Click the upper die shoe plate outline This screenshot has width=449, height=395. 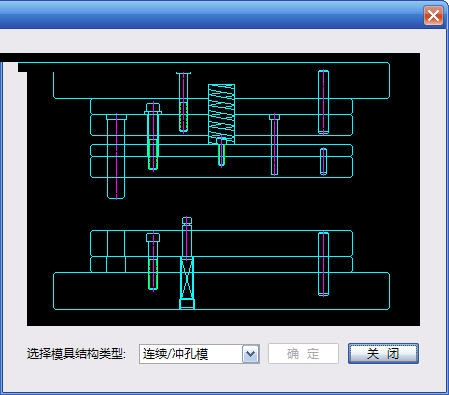[x=221, y=81]
